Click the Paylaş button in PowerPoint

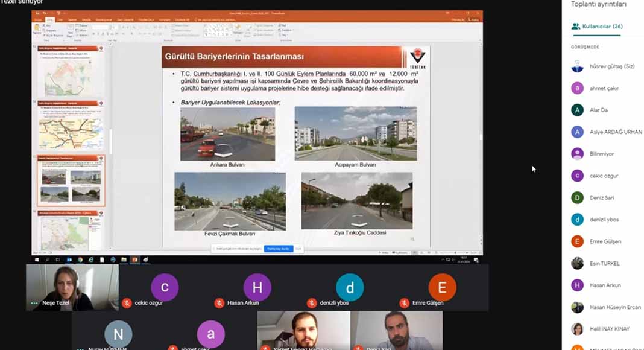(x=473, y=20)
